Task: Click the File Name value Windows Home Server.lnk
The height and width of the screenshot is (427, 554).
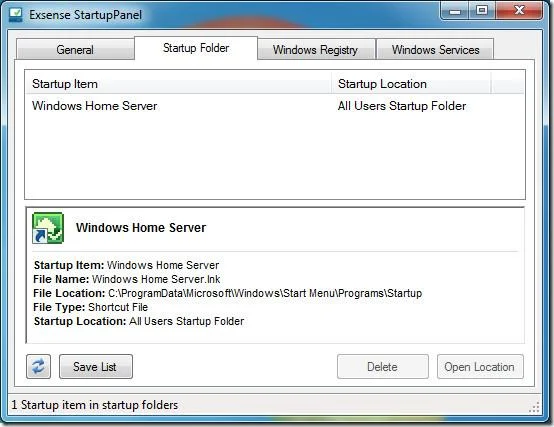Action: [156, 279]
